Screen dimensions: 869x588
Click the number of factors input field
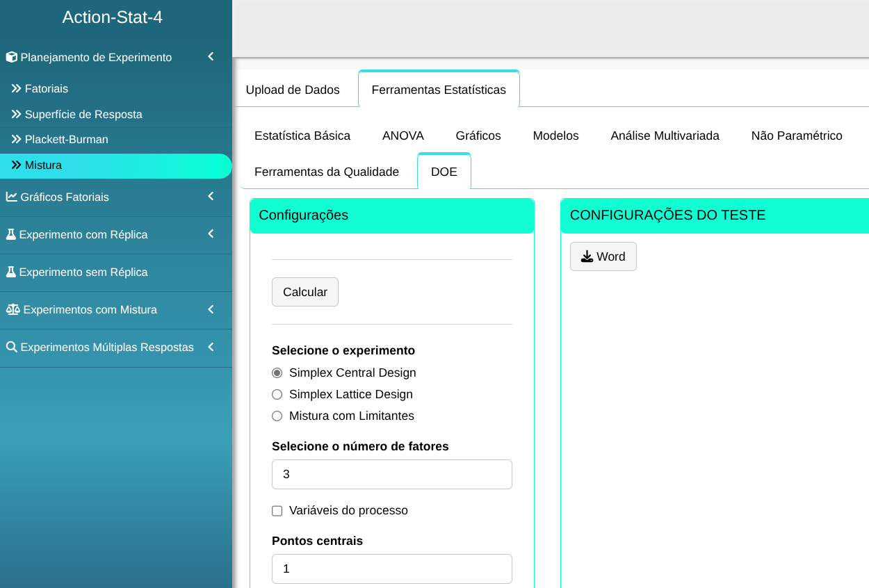tap(391, 475)
